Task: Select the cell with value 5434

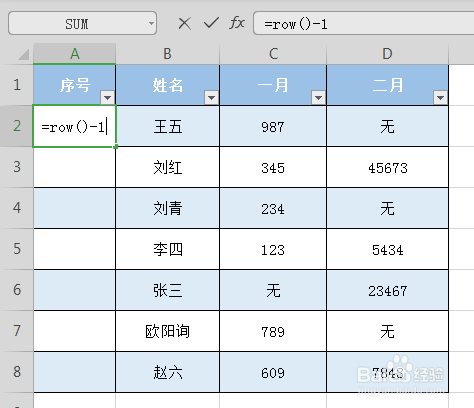Action: (387, 249)
